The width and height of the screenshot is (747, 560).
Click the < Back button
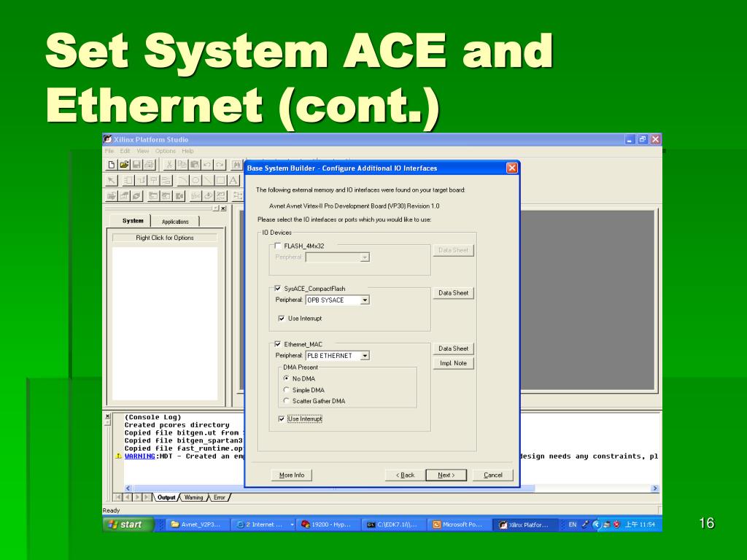[406, 475]
